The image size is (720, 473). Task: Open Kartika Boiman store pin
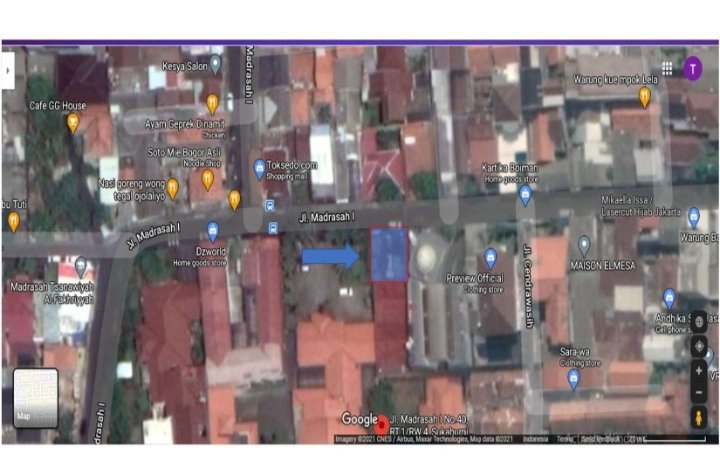pos(525,195)
